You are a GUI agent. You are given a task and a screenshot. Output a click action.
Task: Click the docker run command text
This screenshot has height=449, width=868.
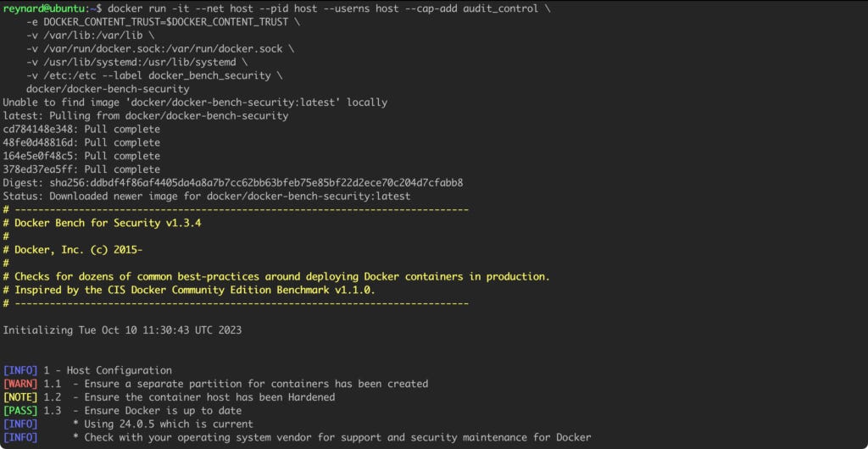pos(329,8)
